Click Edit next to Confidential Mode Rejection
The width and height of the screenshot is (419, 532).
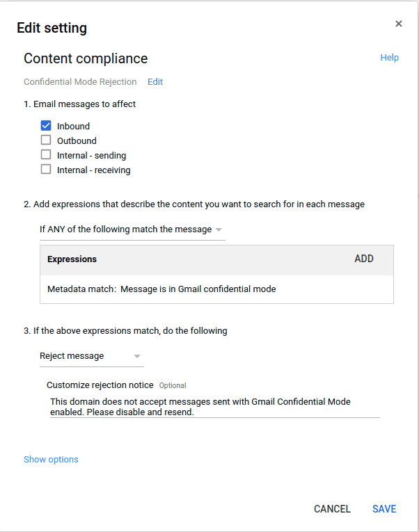[x=155, y=82]
